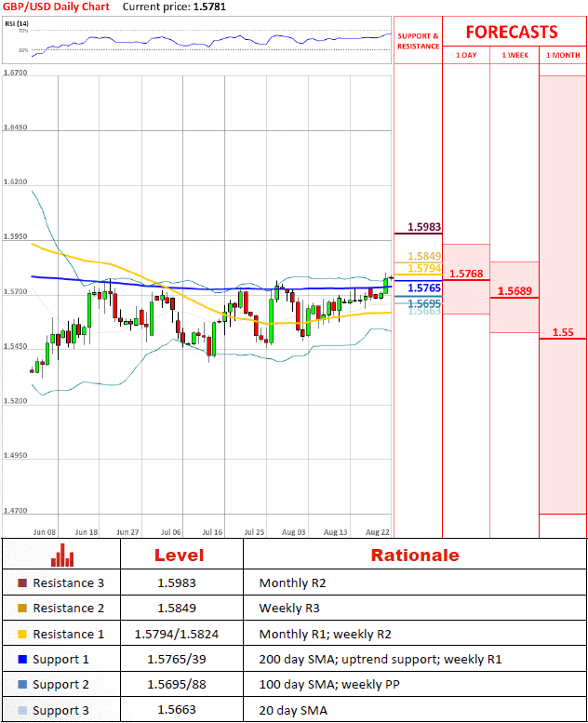The height and width of the screenshot is (723, 588).
Task: Click the Jun 27 date axis label
Action: (127, 532)
